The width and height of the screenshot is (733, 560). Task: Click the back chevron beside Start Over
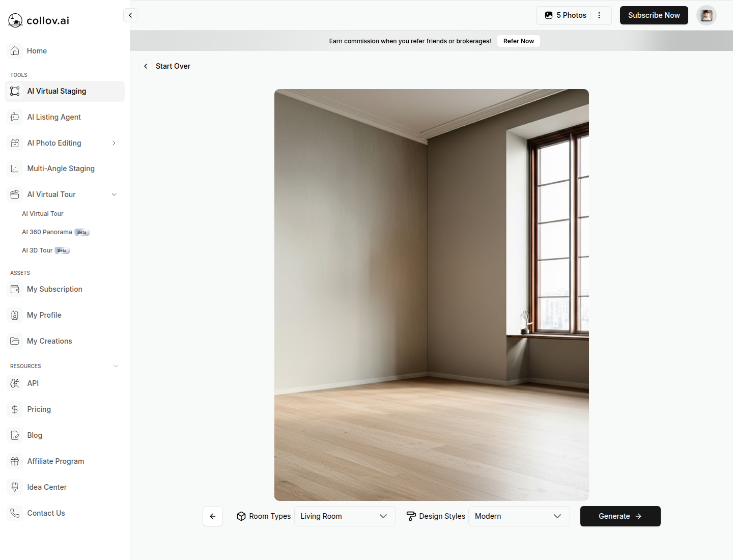click(146, 66)
